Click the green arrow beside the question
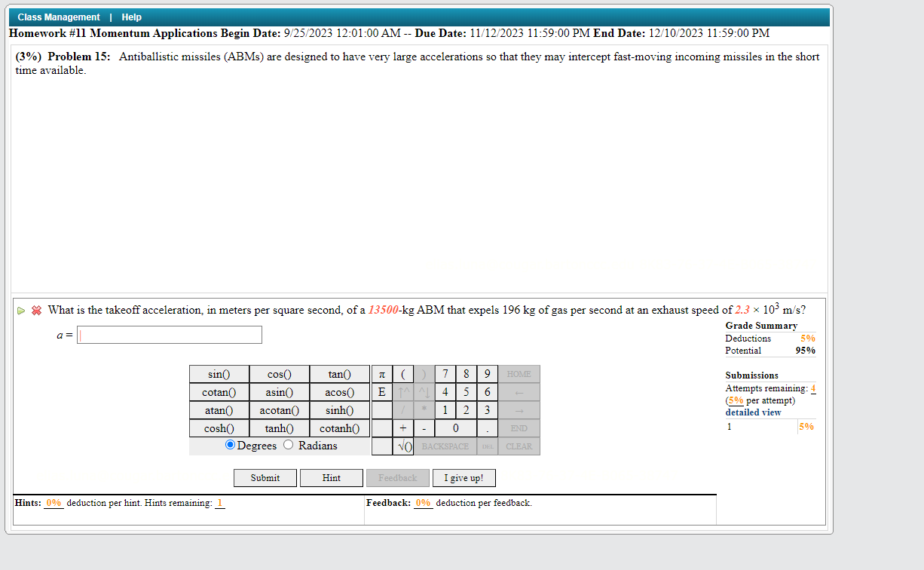This screenshot has height=570, width=924. (21, 310)
